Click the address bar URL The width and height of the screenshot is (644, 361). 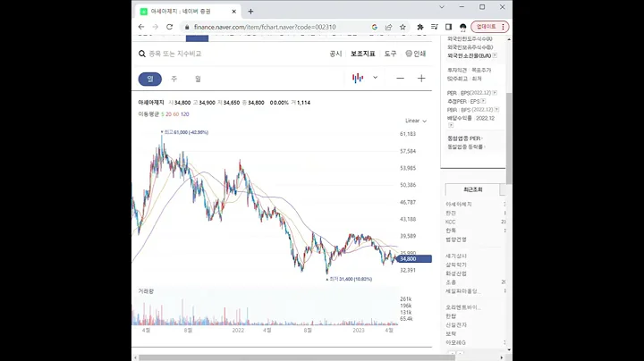point(265,27)
